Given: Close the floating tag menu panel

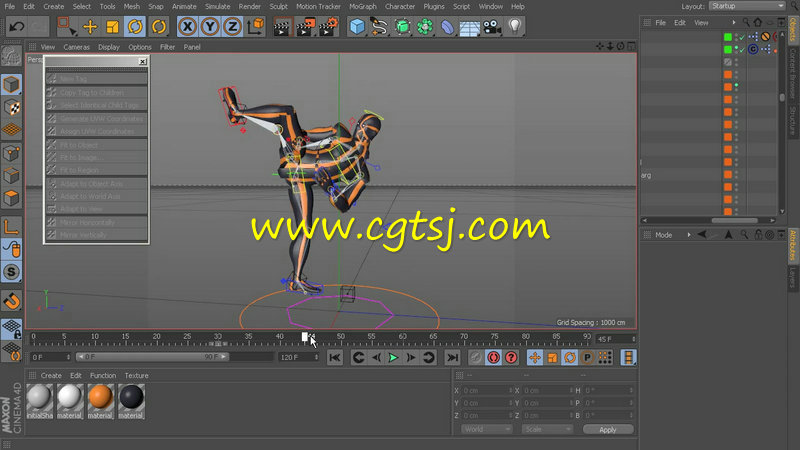Looking at the screenshot, I should pos(142,61).
